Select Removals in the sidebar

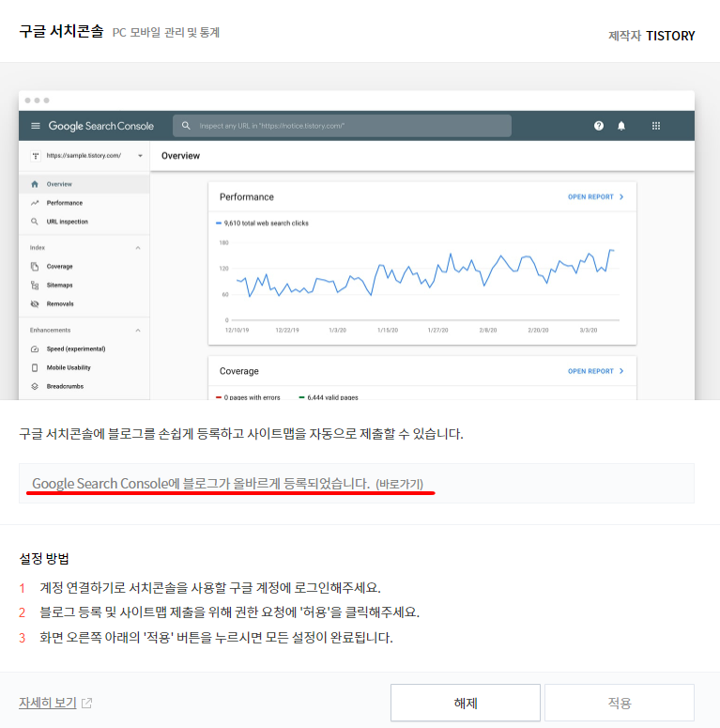[84, 303]
